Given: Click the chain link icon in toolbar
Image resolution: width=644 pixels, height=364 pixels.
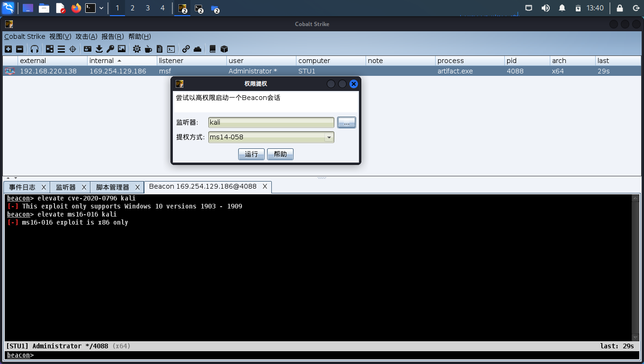Looking at the screenshot, I should pyautogui.click(x=186, y=49).
